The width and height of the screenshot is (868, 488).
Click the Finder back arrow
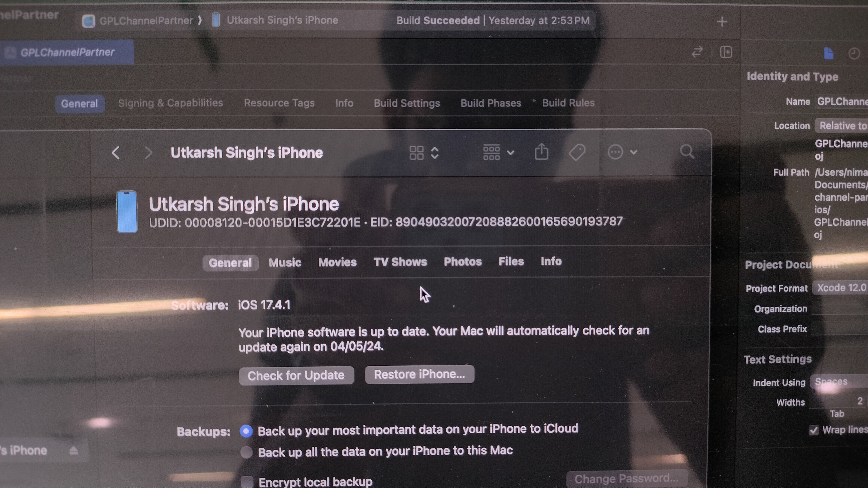pyautogui.click(x=116, y=153)
